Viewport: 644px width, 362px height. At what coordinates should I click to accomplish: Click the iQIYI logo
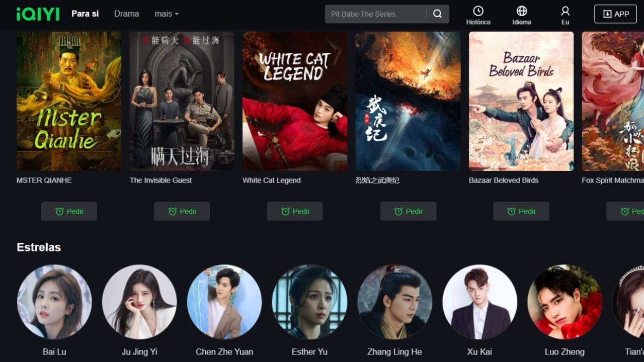click(38, 14)
